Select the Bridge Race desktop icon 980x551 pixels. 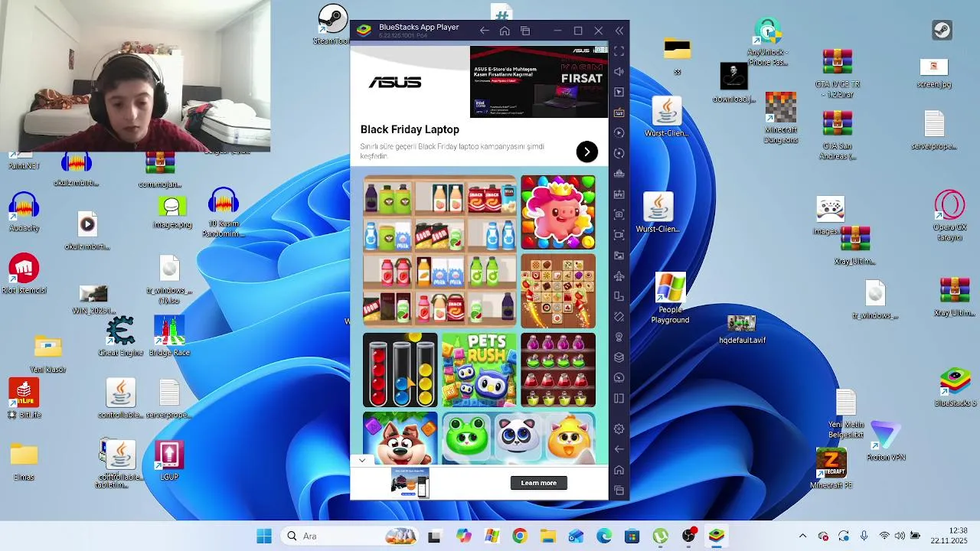click(169, 337)
